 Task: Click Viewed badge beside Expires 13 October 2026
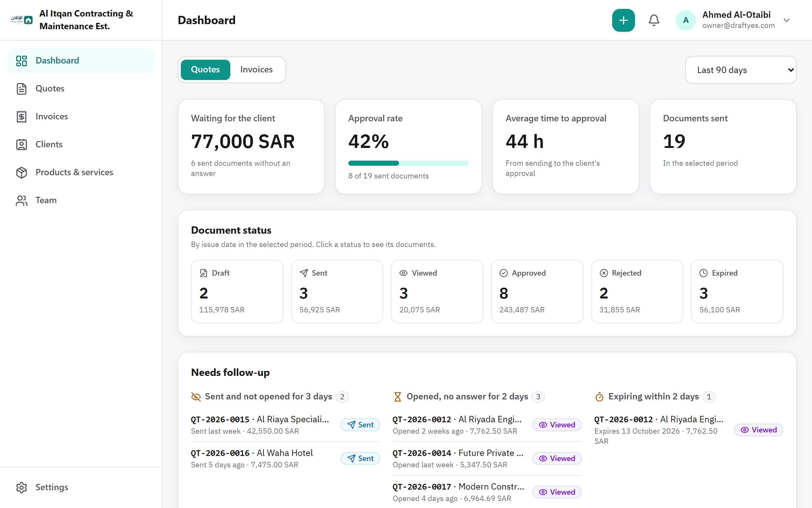point(758,430)
